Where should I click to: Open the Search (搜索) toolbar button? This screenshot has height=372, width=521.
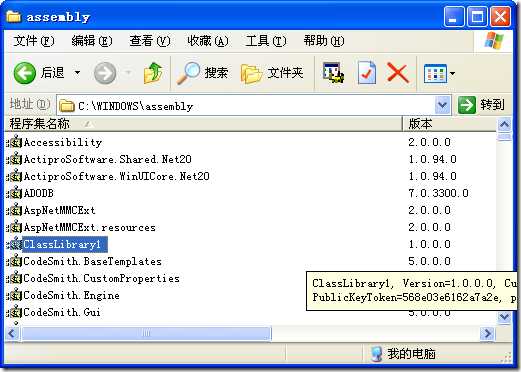point(202,73)
